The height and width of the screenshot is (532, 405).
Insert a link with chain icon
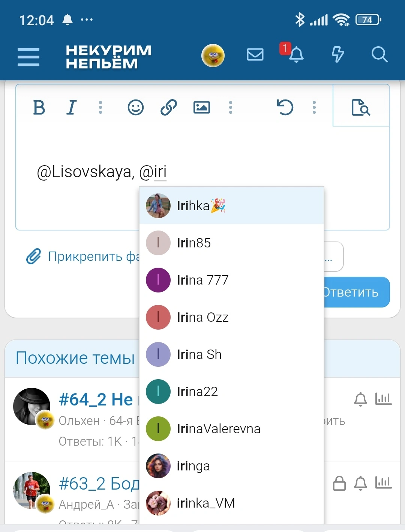click(169, 107)
